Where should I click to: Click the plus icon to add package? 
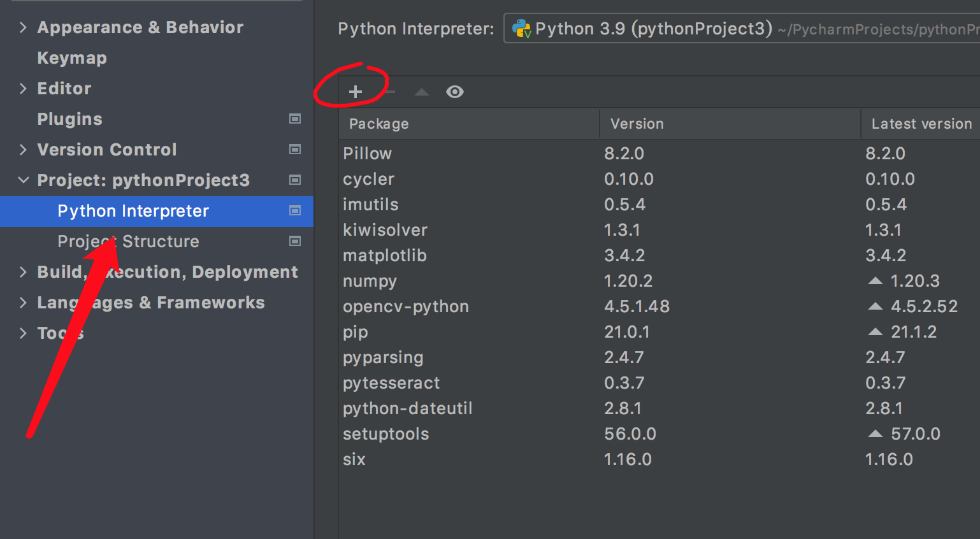pyautogui.click(x=356, y=92)
